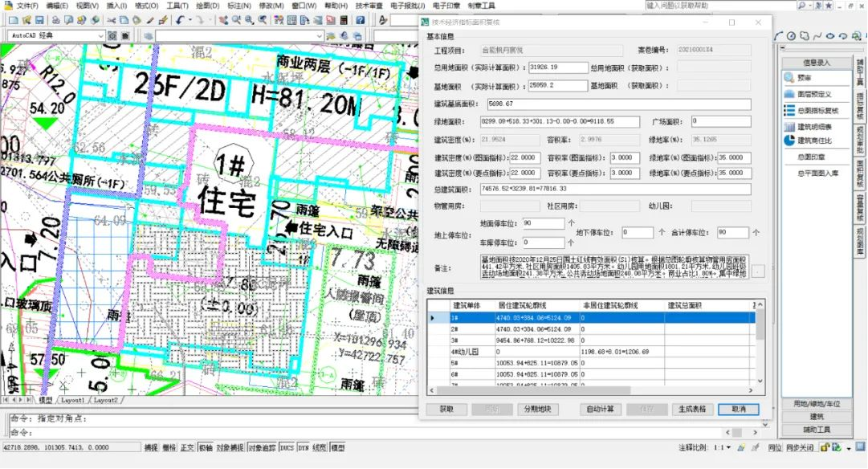Click the Save icon in the toolbar

coord(39,19)
